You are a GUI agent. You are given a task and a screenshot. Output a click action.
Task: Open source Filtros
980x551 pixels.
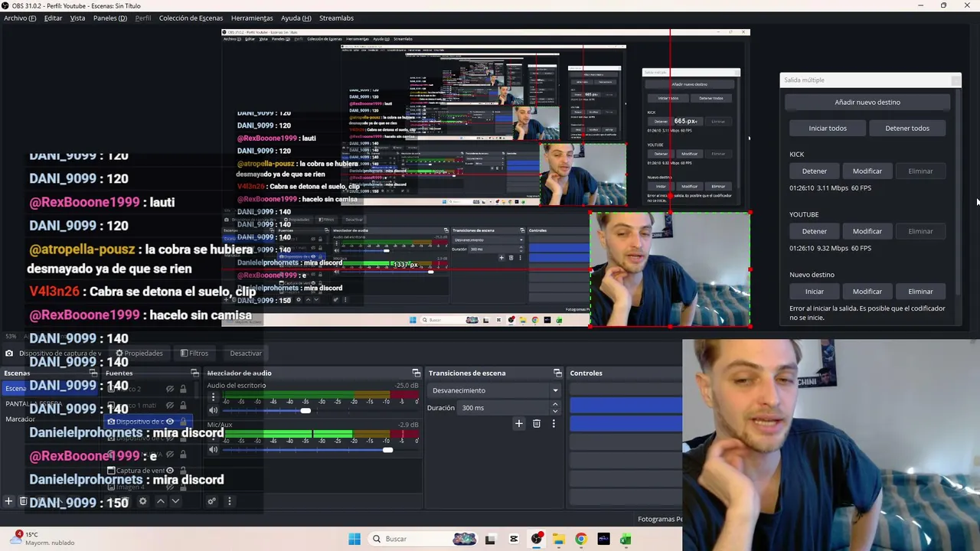(194, 353)
